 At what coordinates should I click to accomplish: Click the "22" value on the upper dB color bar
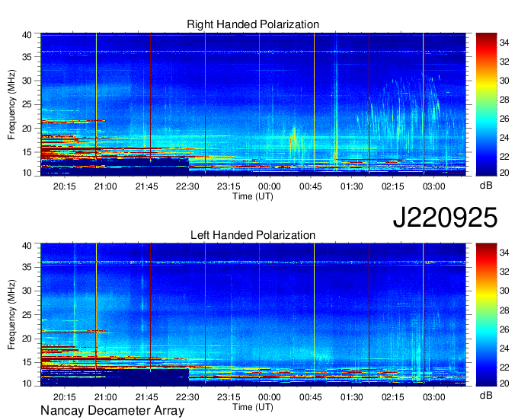point(504,157)
